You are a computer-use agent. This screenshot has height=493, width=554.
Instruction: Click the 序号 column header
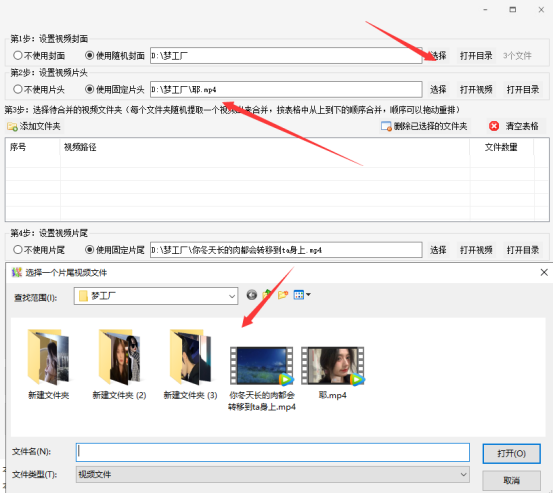tap(33, 147)
